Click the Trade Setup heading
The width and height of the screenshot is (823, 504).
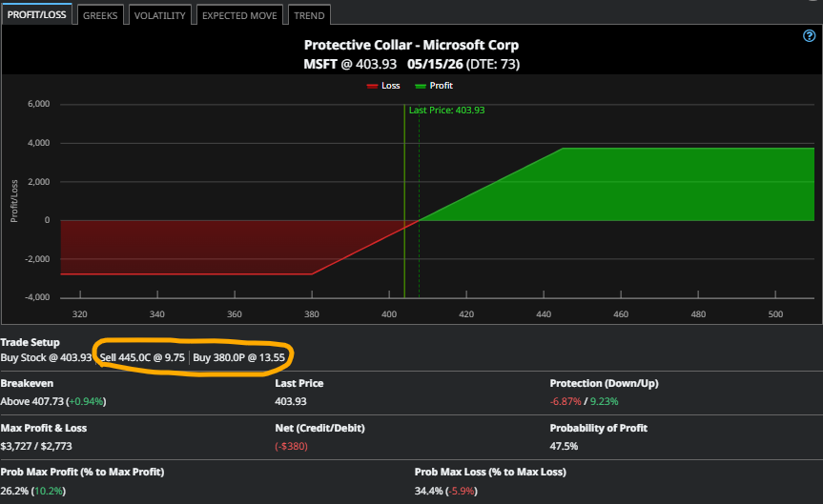click(x=30, y=342)
